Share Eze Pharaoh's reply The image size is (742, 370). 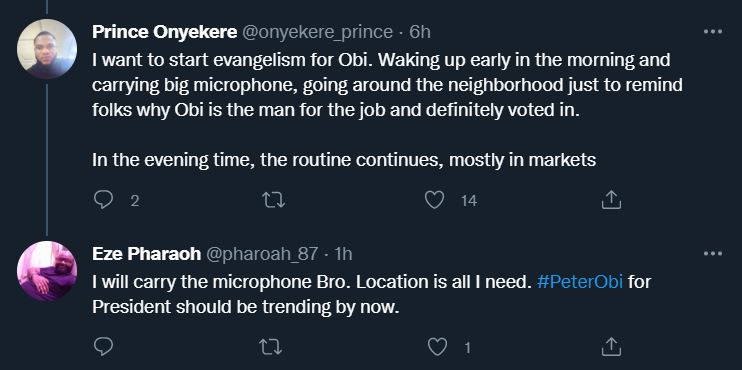(611, 347)
